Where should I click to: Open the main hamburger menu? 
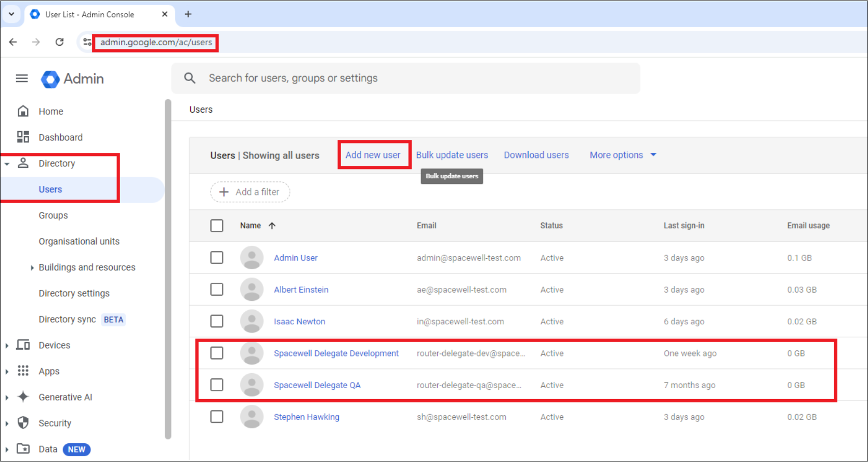pyautogui.click(x=22, y=78)
